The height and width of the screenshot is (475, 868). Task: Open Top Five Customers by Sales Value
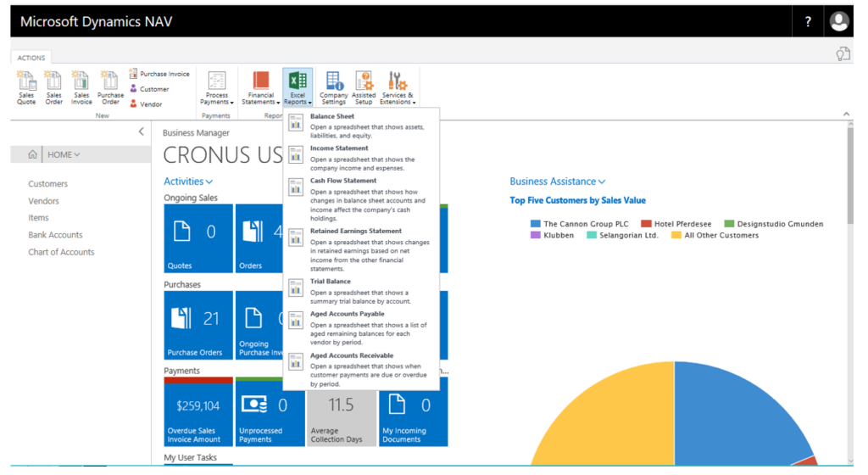(x=577, y=200)
